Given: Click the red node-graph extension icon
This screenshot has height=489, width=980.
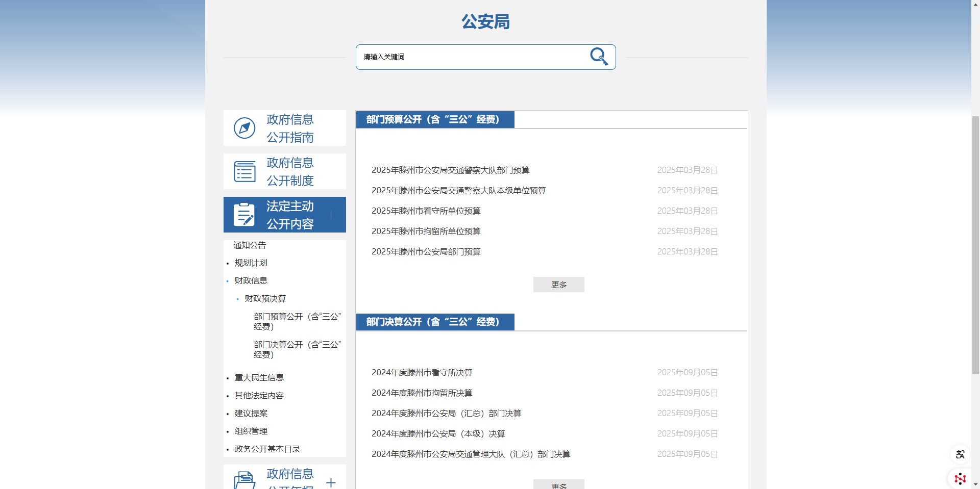Looking at the screenshot, I should click(960, 478).
